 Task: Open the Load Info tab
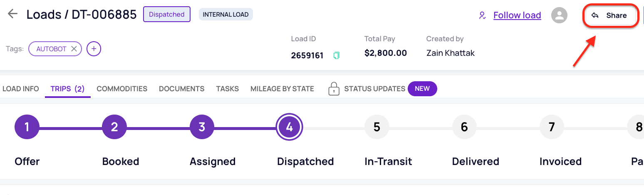(x=21, y=89)
